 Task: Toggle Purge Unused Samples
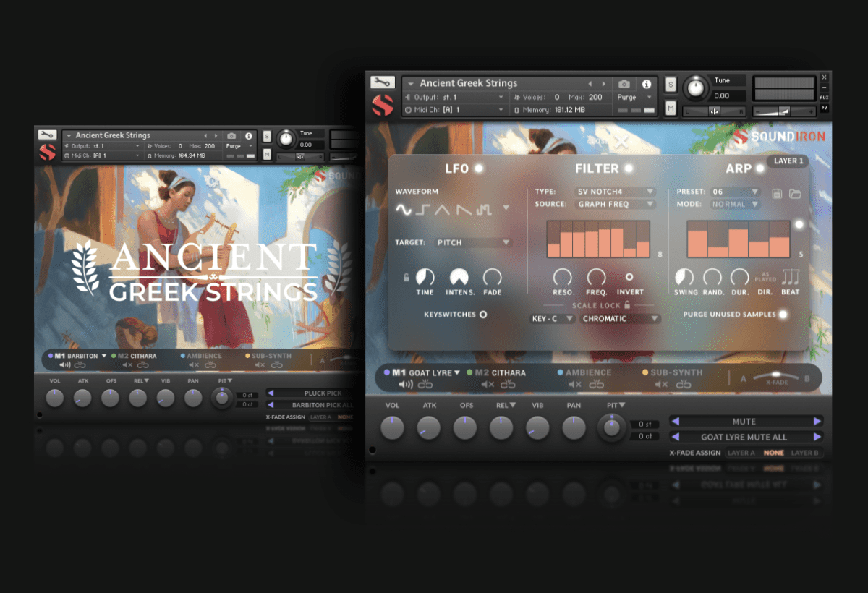tap(783, 315)
